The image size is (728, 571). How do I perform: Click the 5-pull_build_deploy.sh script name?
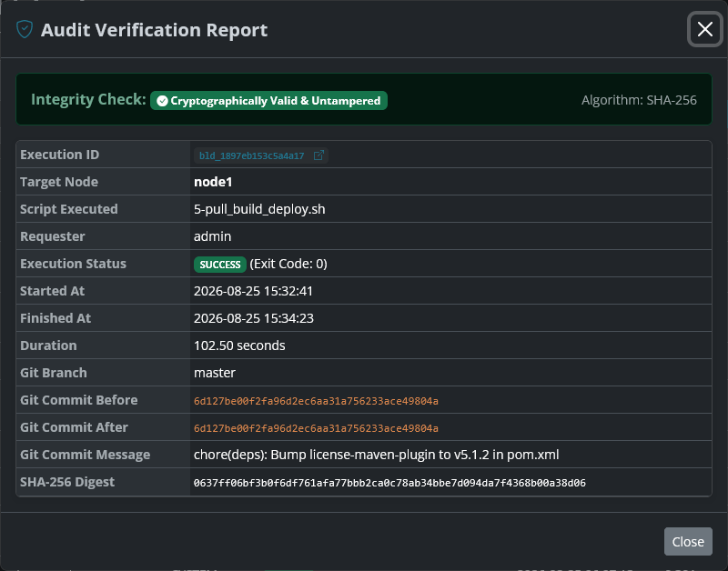pos(259,209)
